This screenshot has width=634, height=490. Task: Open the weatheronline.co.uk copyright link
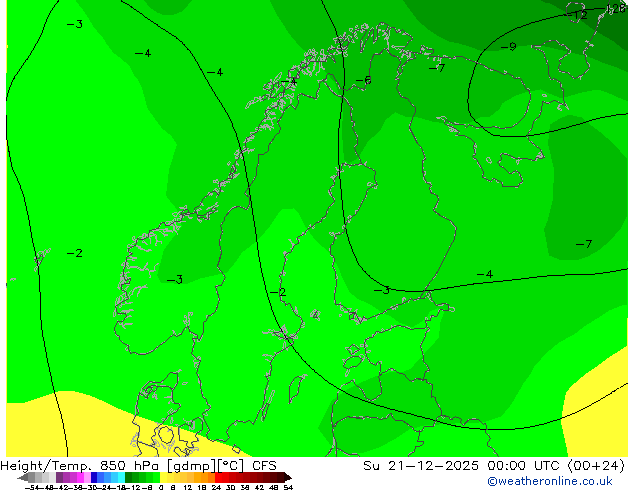click(x=550, y=481)
